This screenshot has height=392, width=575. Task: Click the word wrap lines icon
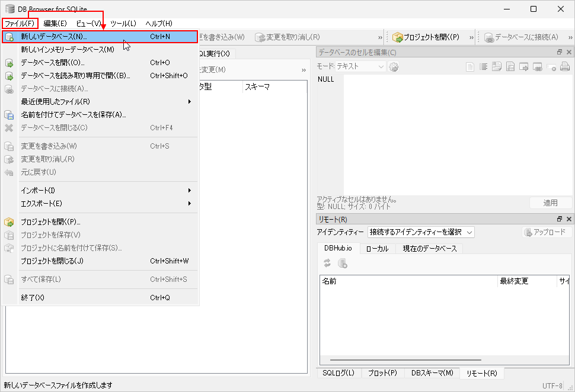click(x=483, y=67)
